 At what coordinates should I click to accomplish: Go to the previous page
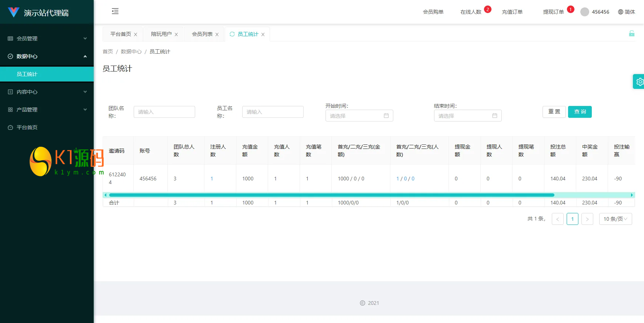point(558,219)
